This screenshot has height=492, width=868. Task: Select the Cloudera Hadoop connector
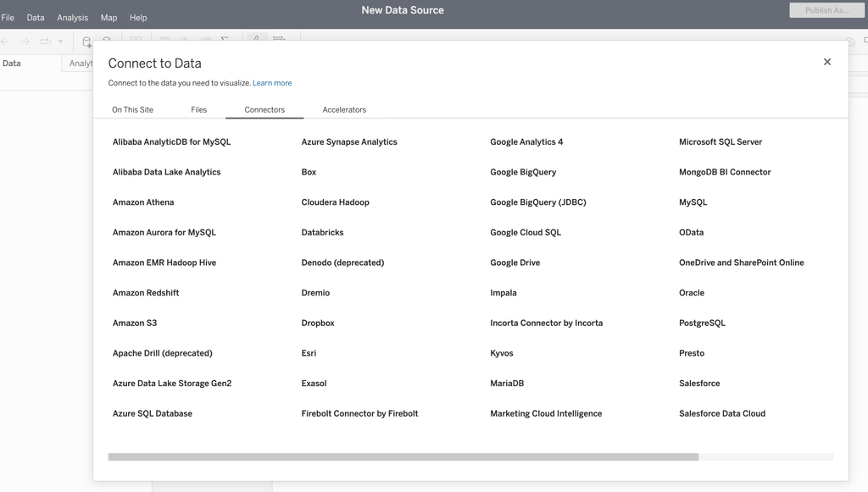pyautogui.click(x=336, y=202)
